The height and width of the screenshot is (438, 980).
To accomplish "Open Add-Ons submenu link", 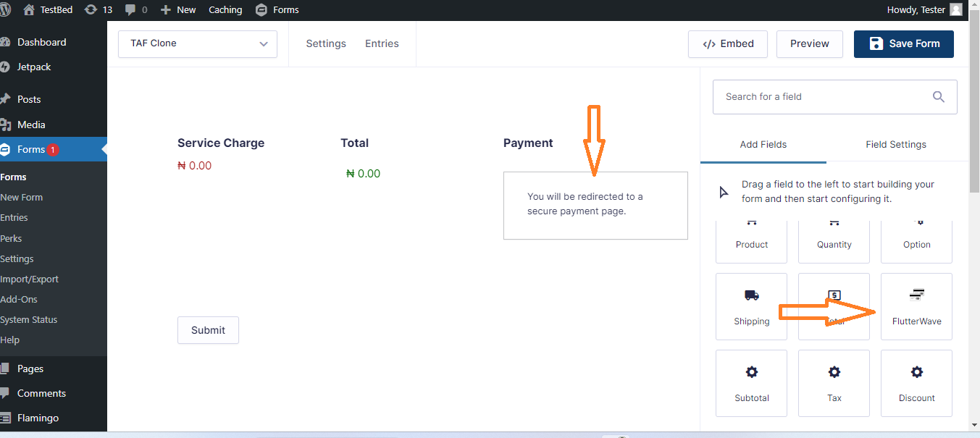I will pos(19,299).
